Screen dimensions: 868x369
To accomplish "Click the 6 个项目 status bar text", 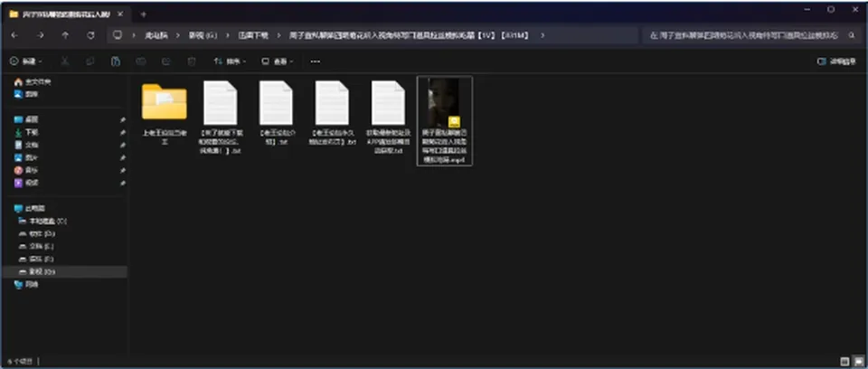I will click(x=20, y=361).
